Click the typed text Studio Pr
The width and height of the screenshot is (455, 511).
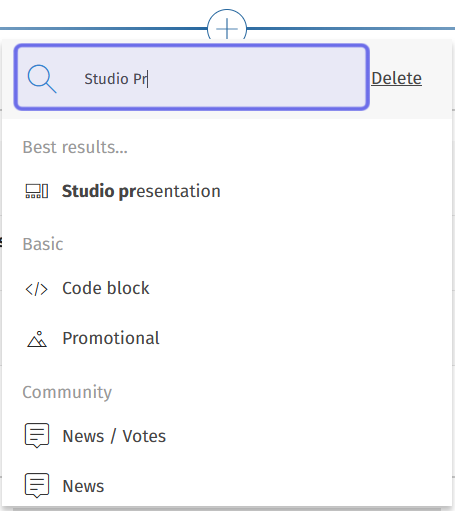pos(115,79)
